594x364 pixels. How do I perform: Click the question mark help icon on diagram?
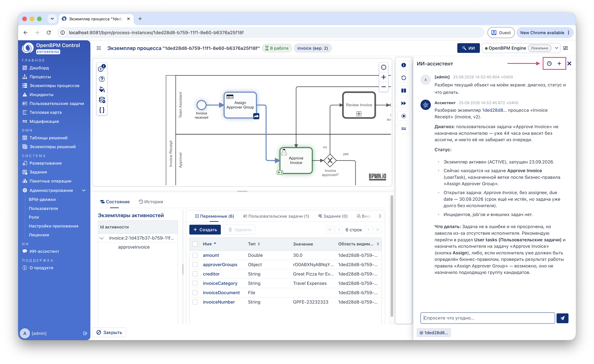pos(102,79)
